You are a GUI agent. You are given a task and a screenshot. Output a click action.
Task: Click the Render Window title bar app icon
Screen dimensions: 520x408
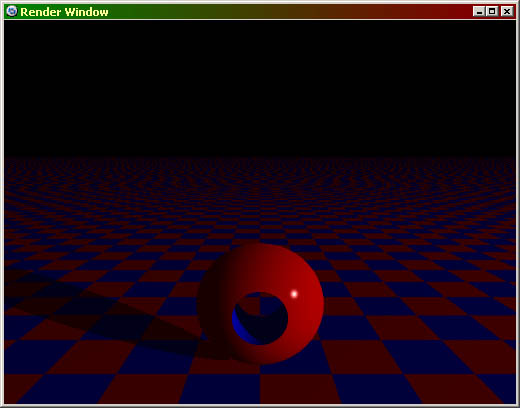point(12,12)
